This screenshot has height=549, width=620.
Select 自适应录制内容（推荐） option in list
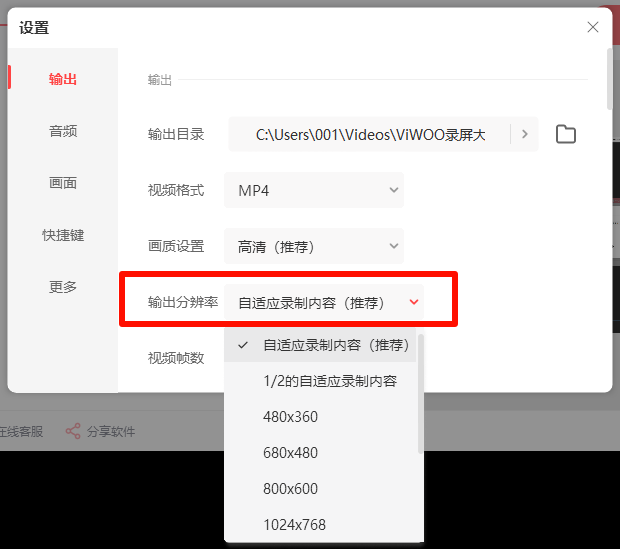[x=320, y=345]
